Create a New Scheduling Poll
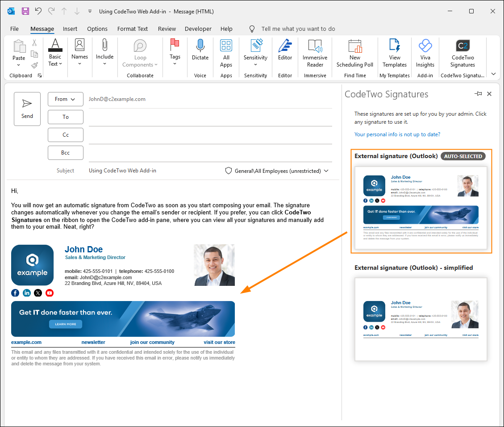This screenshot has height=427, width=504. click(355, 53)
